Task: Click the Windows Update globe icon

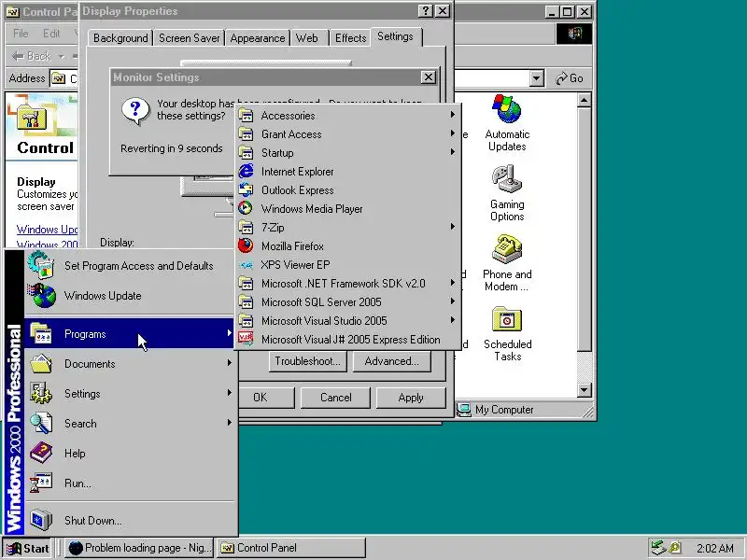Action: click(41, 295)
